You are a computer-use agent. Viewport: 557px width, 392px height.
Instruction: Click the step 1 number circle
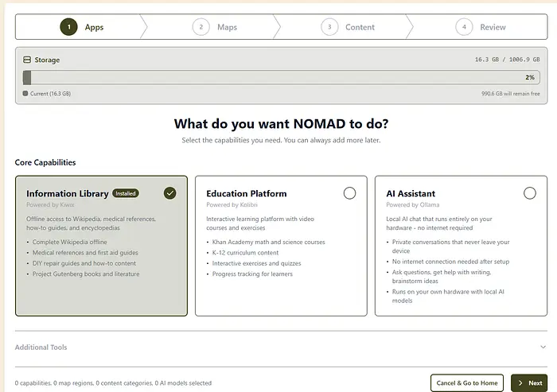(x=69, y=27)
